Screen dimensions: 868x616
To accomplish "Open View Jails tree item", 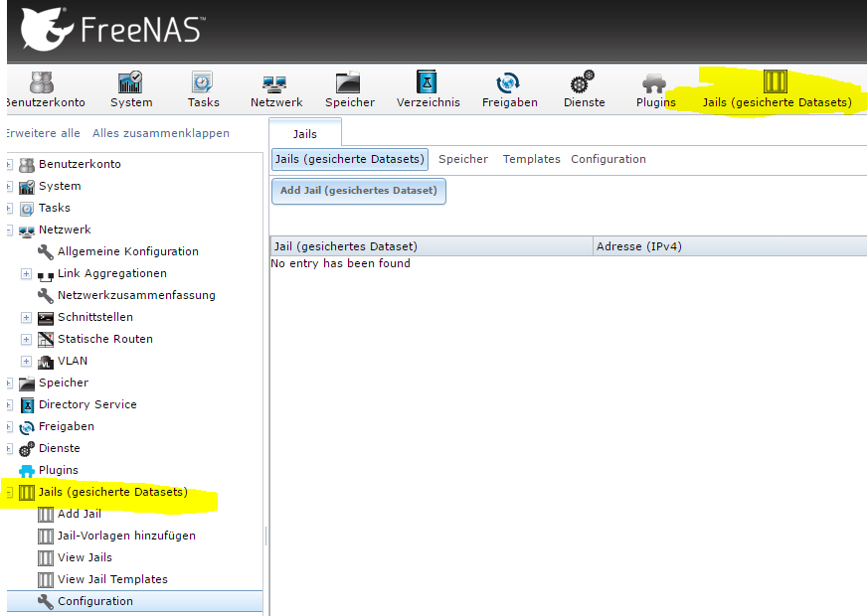I will point(85,557).
